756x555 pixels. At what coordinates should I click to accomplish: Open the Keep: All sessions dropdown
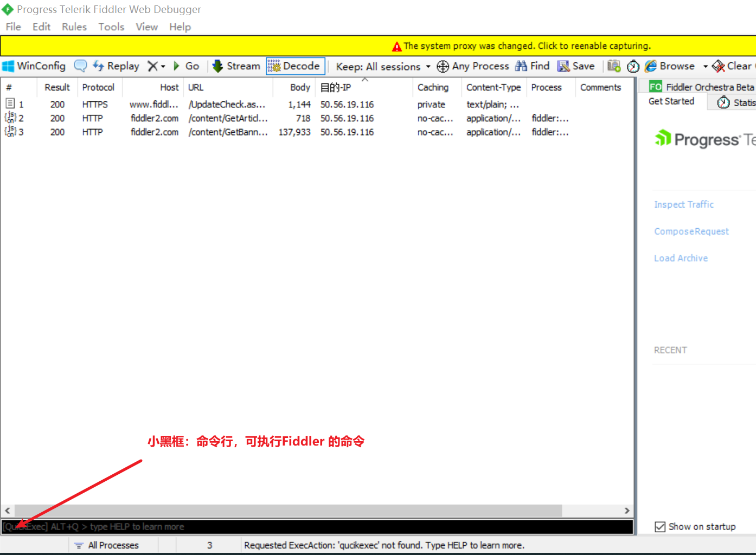[x=383, y=67]
